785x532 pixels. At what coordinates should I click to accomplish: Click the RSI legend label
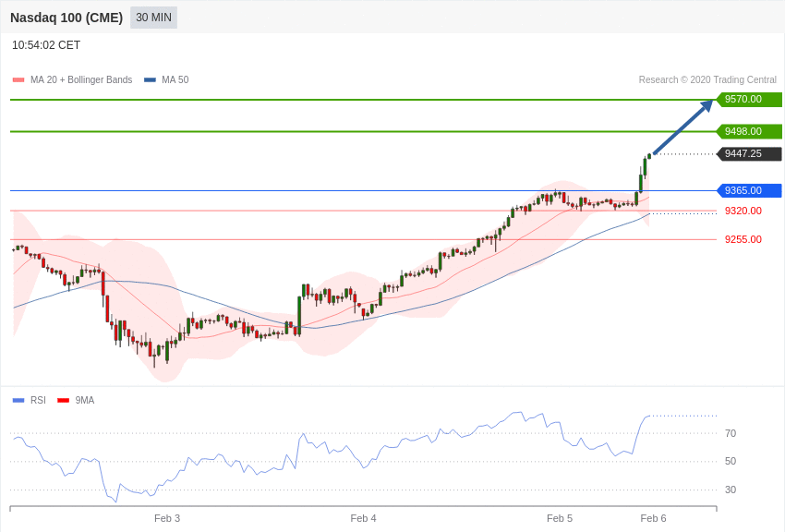(38, 400)
